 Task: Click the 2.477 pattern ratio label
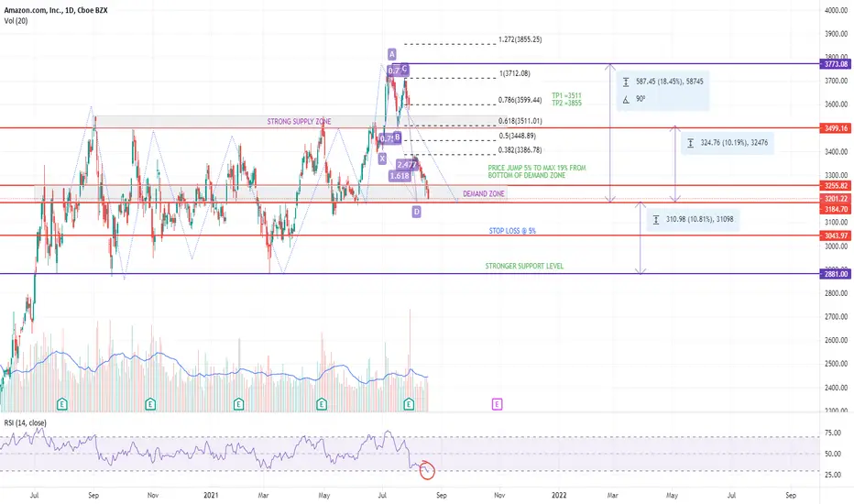tap(407, 165)
